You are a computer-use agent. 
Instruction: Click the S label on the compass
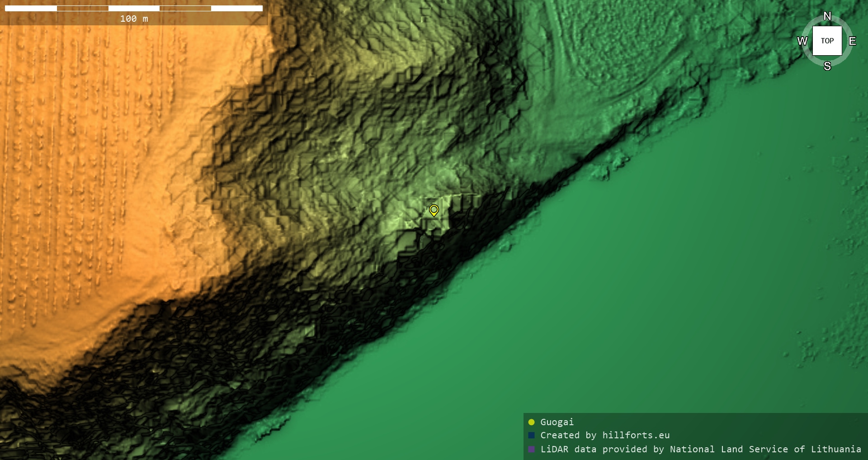827,66
